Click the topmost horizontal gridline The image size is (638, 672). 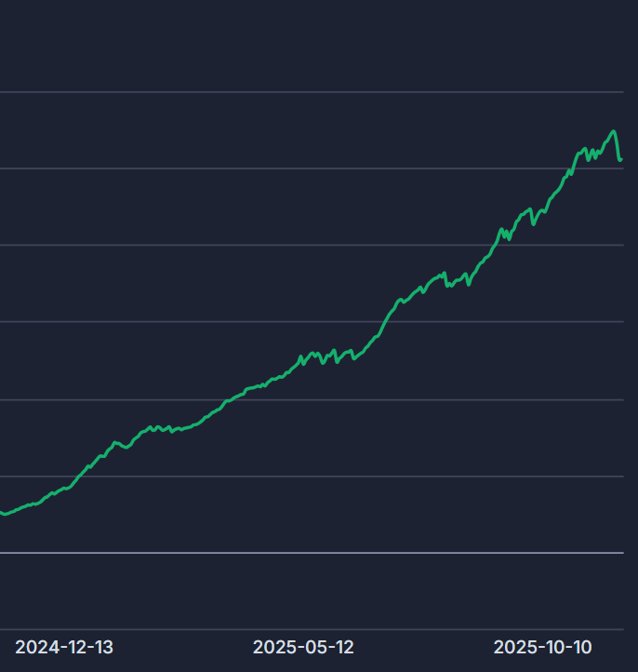(x=279, y=92)
